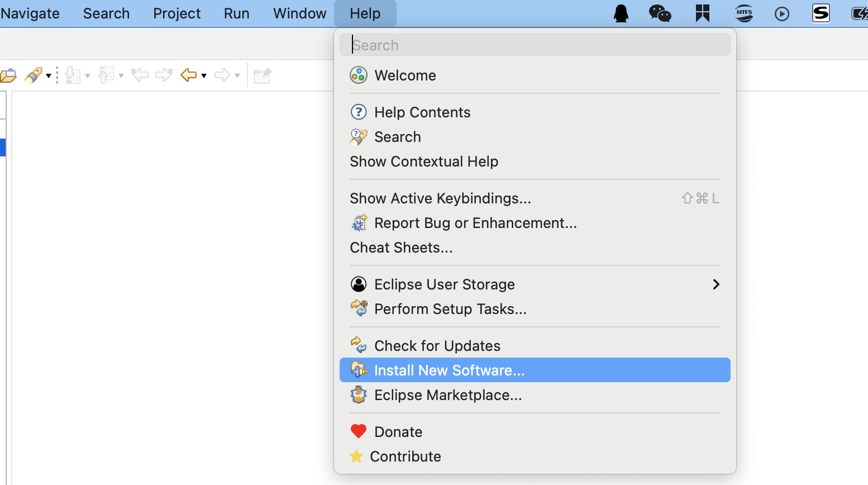Click the Check for Updates icon

point(358,345)
